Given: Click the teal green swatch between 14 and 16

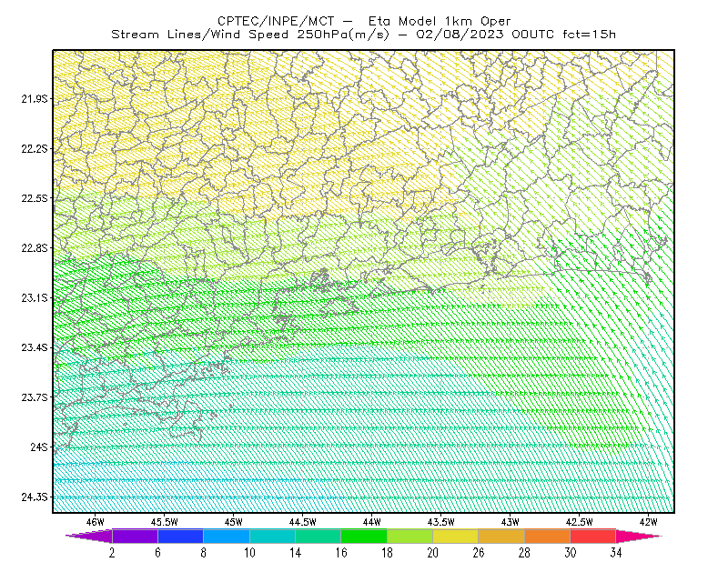Looking at the screenshot, I should click(x=318, y=536).
